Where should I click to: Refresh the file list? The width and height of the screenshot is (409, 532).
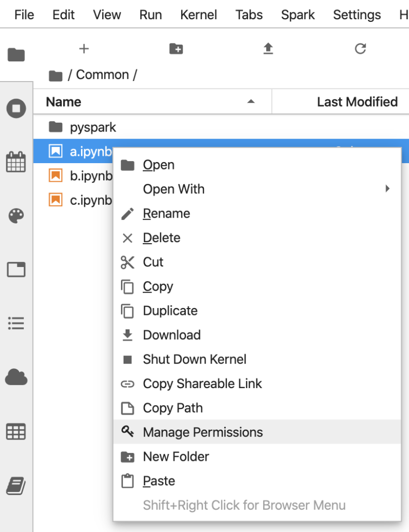360,48
